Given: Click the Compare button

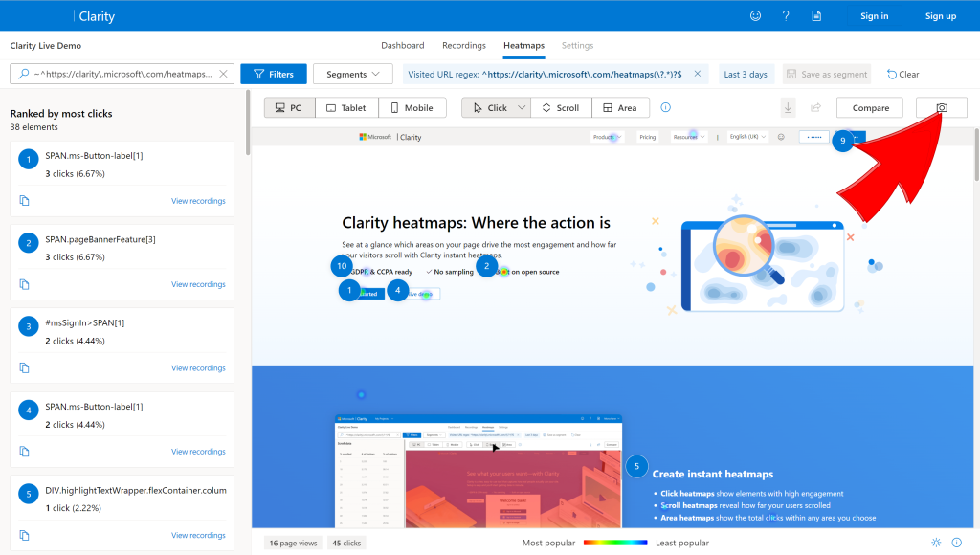Looking at the screenshot, I should (x=870, y=107).
